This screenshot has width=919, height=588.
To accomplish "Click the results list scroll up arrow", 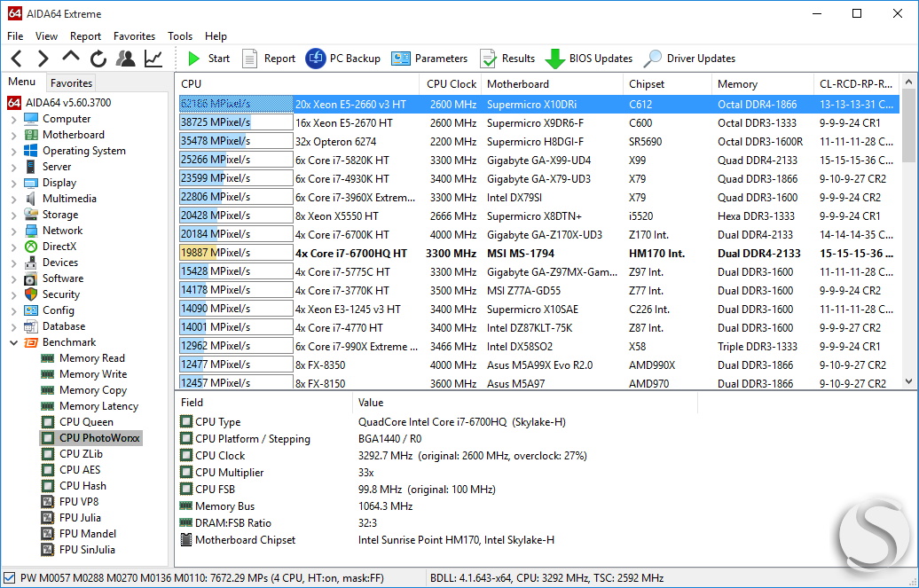I will click(x=909, y=82).
